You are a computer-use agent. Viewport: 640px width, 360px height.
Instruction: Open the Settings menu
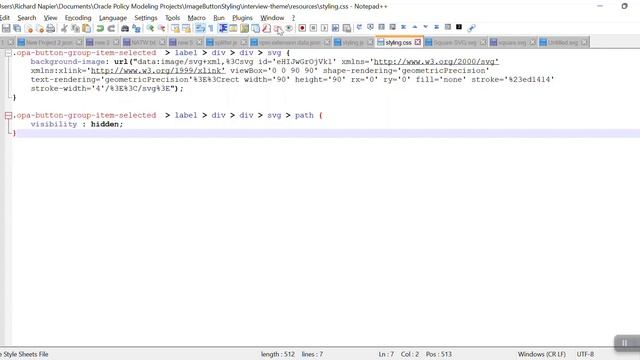coord(146,18)
